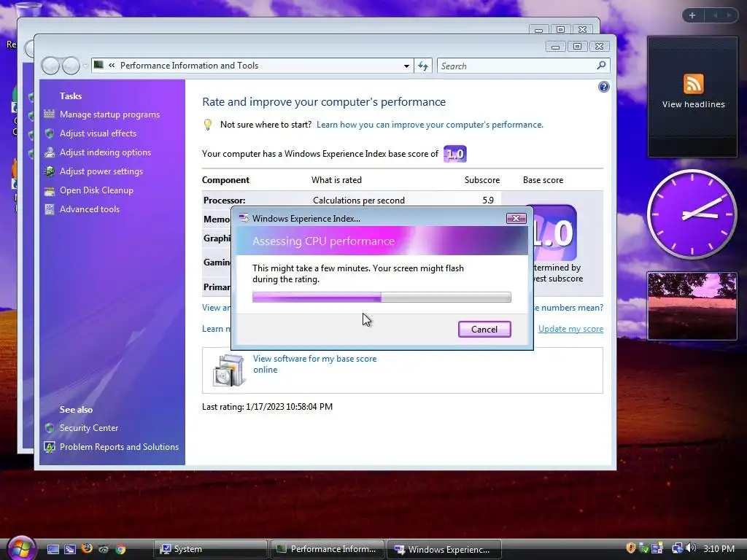Click the Adjust indexing options icon
The image size is (747, 560).
coord(49,152)
